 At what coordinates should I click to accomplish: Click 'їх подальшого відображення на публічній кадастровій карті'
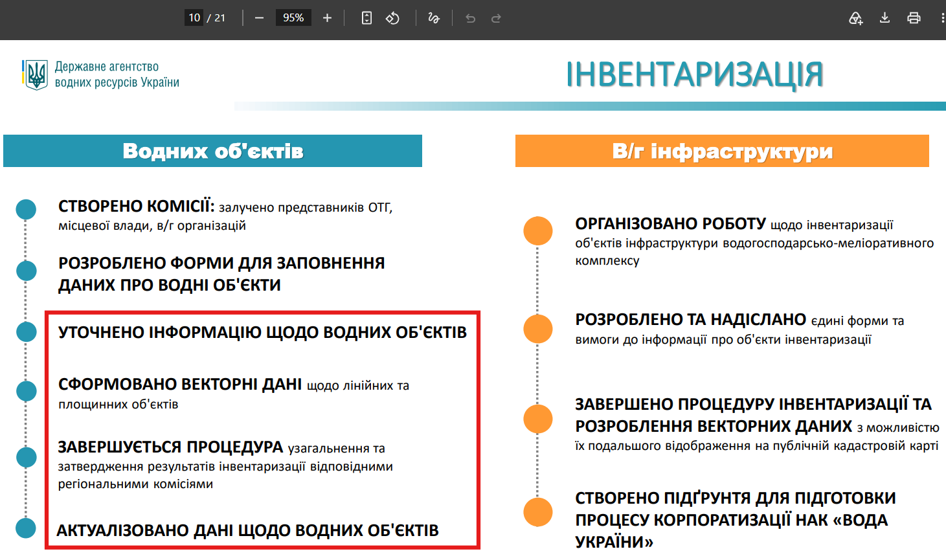[x=757, y=446]
